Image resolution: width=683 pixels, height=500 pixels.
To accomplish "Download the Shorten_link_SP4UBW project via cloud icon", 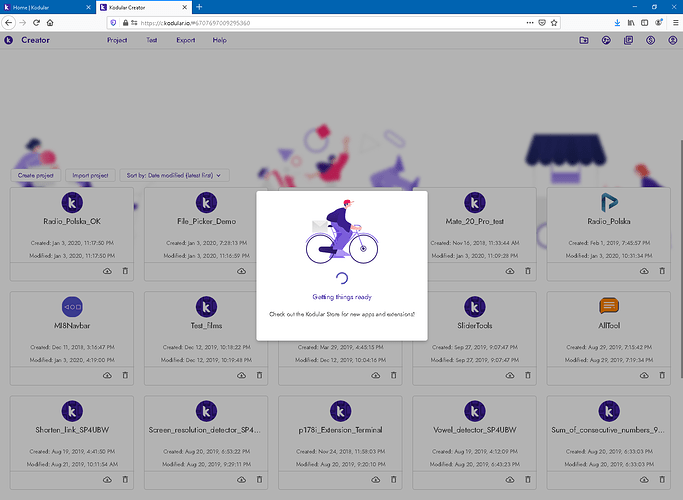I will pos(107,480).
